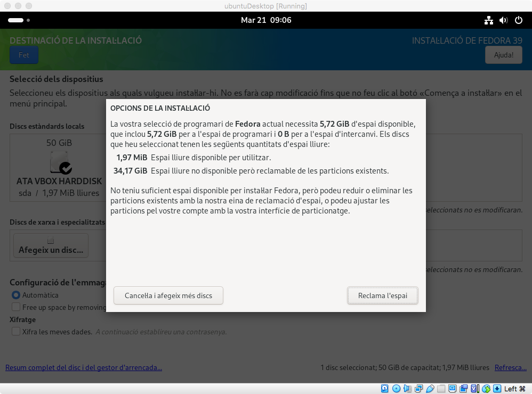532x394 pixels.
Task: Click VirtualBox audio status icon
Action: point(407,389)
